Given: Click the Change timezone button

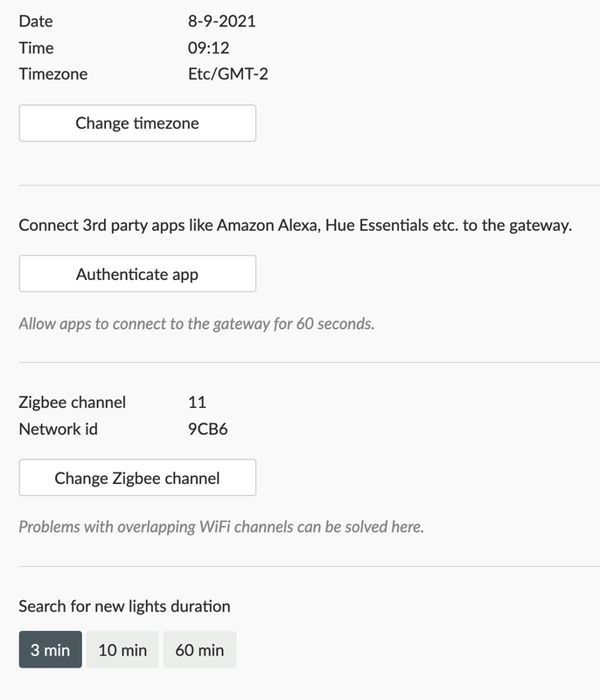Looking at the screenshot, I should [x=137, y=123].
